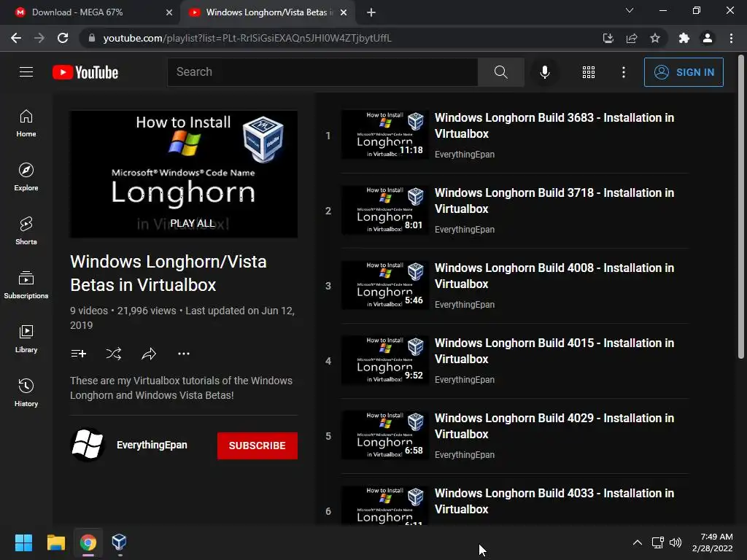Focus the YouTube Search field
Image resolution: width=747 pixels, height=560 pixels.
[322, 72]
